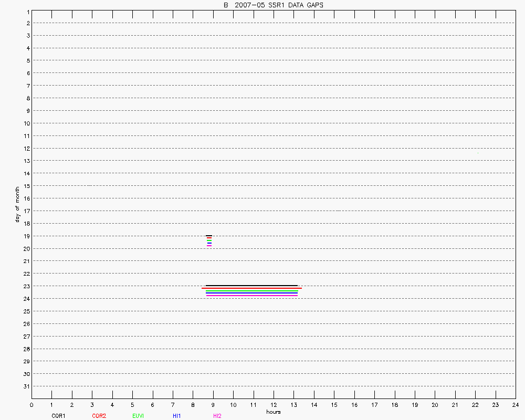Click hour 12 tick label on x-axis

[x=274, y=405]
